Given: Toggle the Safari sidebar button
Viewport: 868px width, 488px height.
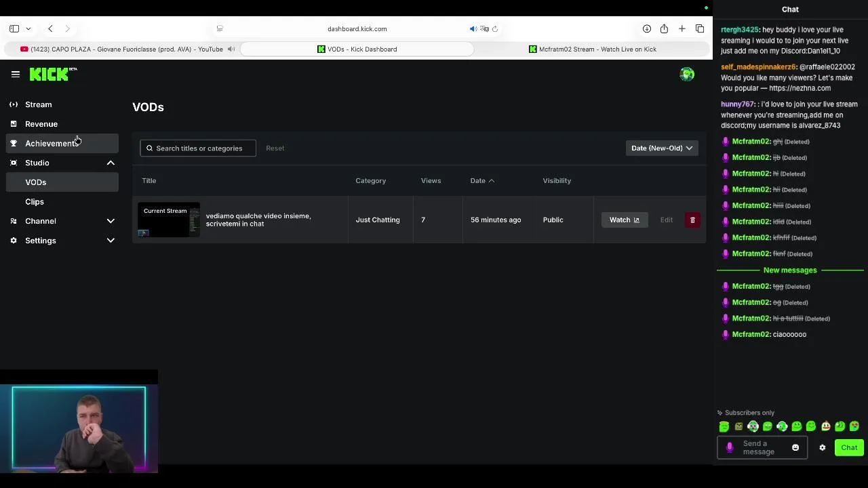Looking at the screenshot, I should tap(14, 28).
